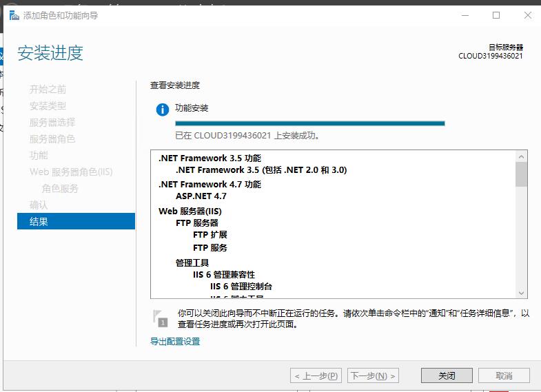Select the 开始之前 step in sidebar
This screenshot has width=541, height=392.
point(48,89)
